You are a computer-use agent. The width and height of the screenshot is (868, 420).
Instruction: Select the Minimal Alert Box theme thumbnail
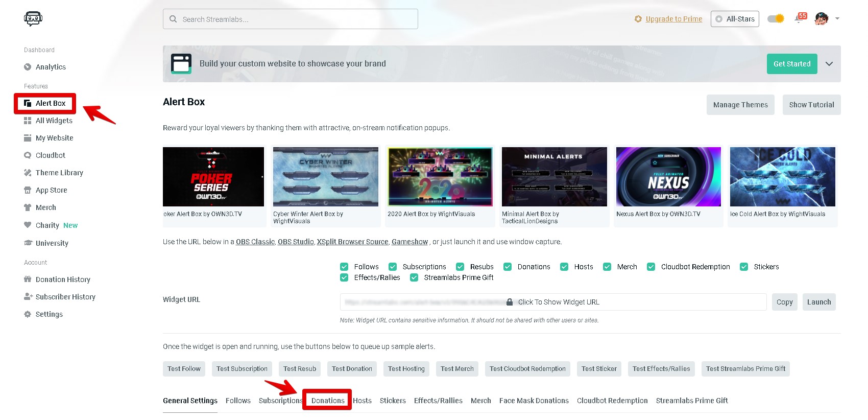554,177
